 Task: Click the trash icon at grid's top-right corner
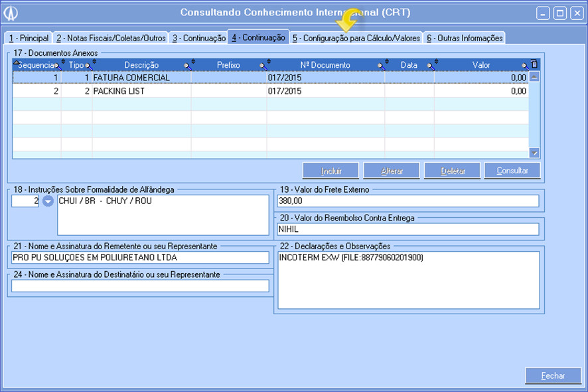(534, 64)
